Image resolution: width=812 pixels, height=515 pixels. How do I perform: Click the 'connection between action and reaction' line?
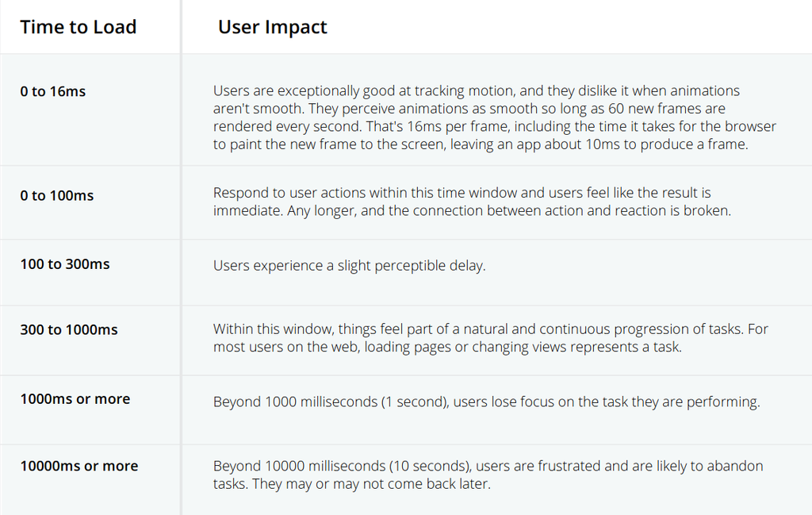tap(472, 211)
